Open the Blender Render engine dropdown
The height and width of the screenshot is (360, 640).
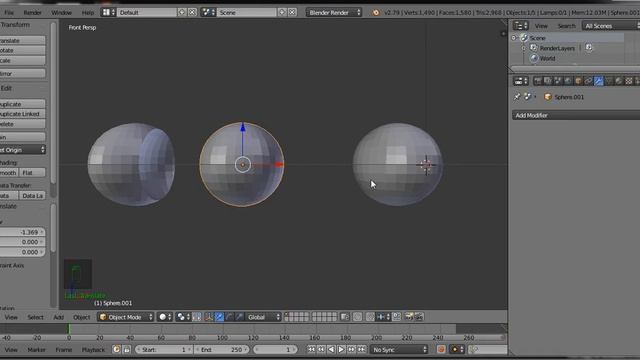333,13
